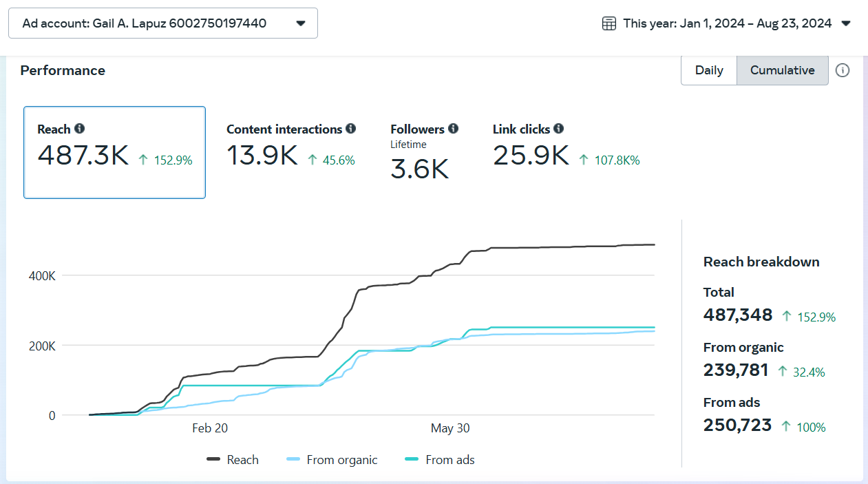Viewport: 868px width, 484px height.
Task: Click the 3.6K followers value
Action: 420,169
